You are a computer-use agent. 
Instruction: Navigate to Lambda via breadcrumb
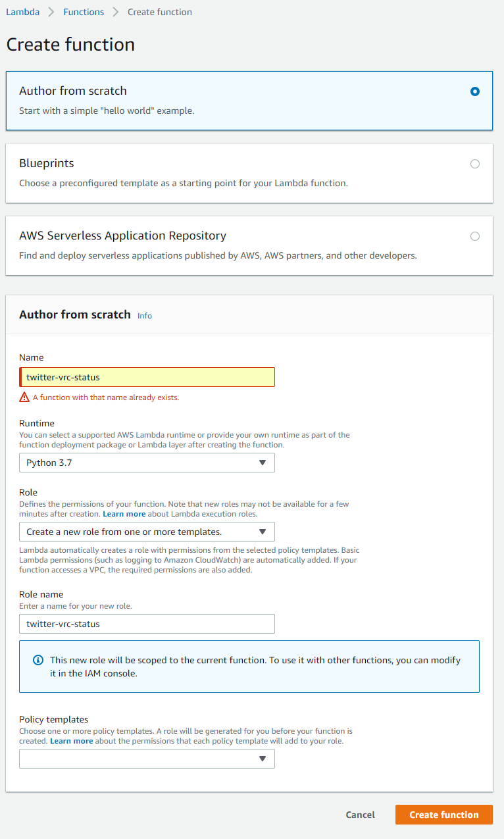click(x=22, y=11)
